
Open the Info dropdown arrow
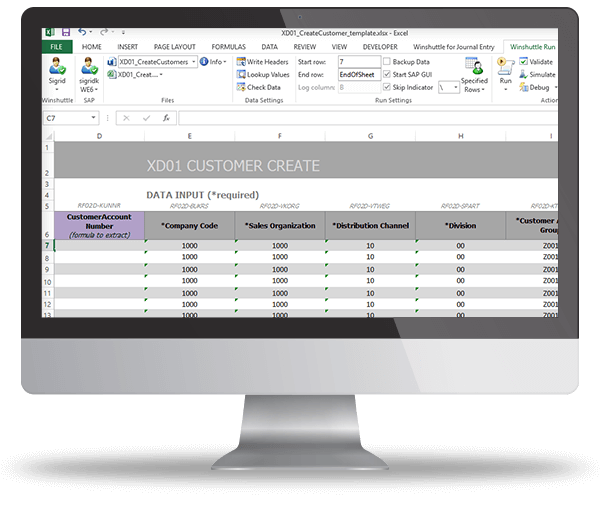pyautogui.click(x=225, y=62)
